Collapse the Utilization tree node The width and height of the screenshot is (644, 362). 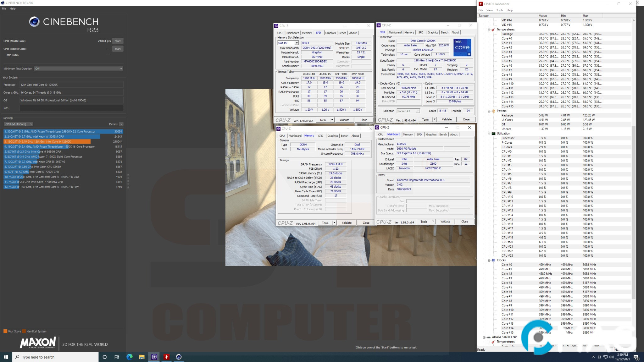pos(489,134)
